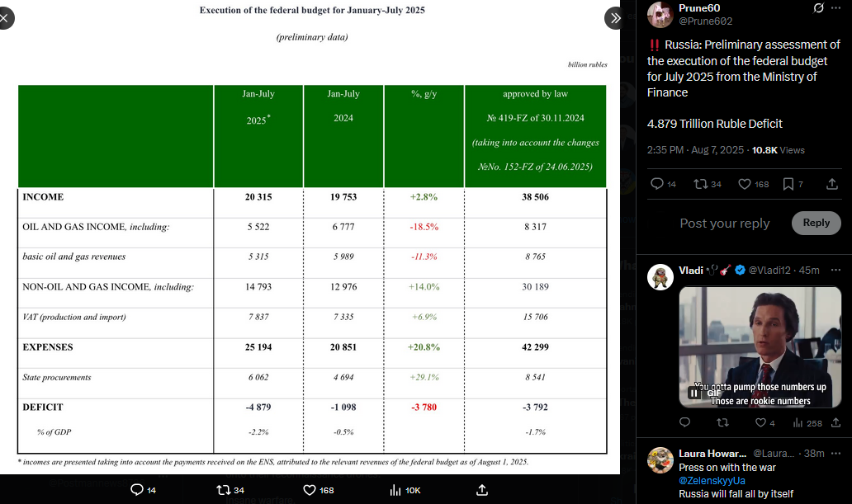
Task: Open @Vladi12 handle link
Action: pyautogui.click(x=769, y=270)
